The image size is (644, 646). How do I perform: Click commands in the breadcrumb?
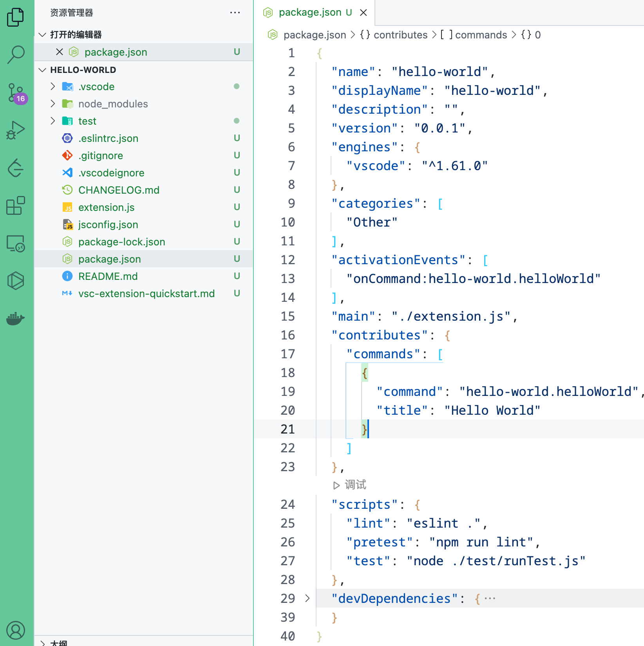(x=481, y=35)
